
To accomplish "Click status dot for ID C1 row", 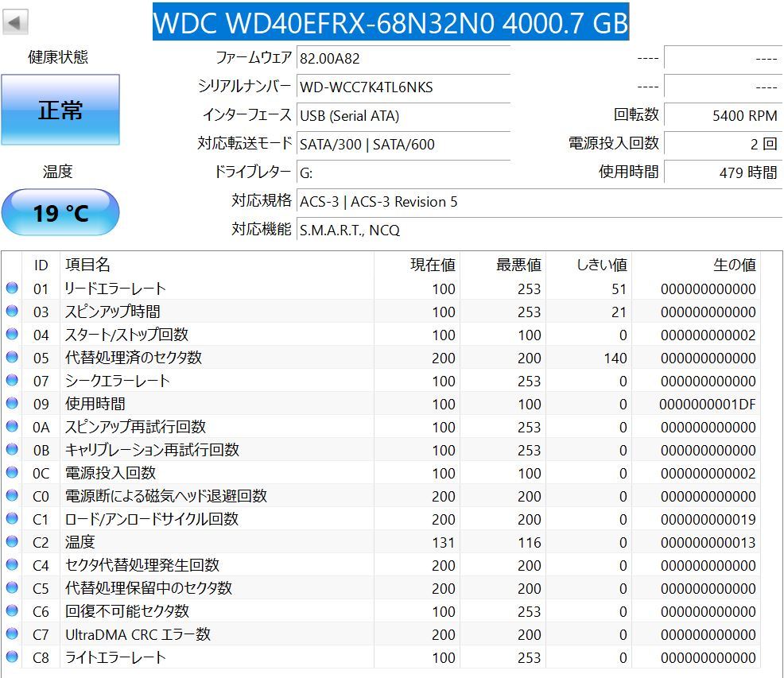I will coord(12,518).
